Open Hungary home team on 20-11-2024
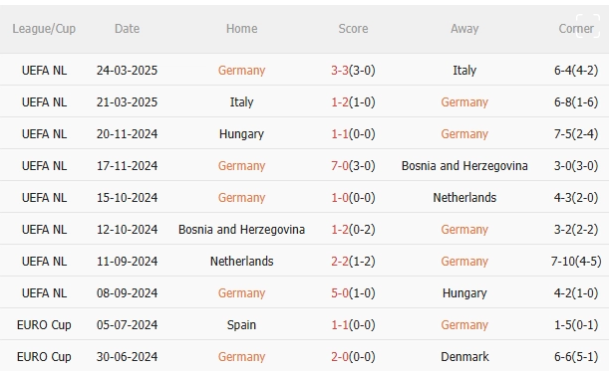 (241, 134)
